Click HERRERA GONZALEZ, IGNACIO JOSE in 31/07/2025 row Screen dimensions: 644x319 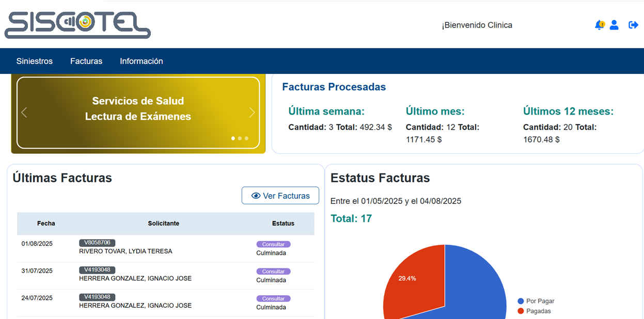[x=135, y=278]
